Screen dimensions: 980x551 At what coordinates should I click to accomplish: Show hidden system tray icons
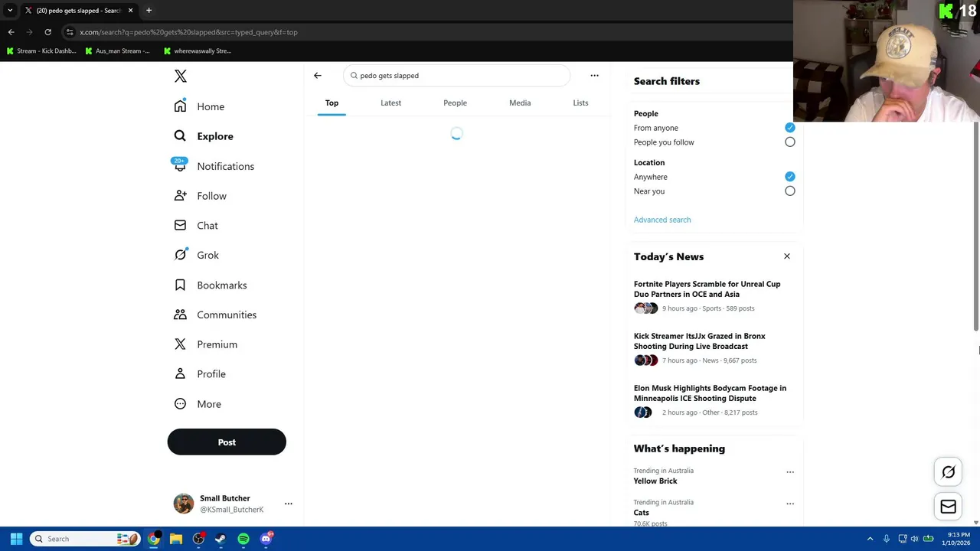tap(870, 539)
